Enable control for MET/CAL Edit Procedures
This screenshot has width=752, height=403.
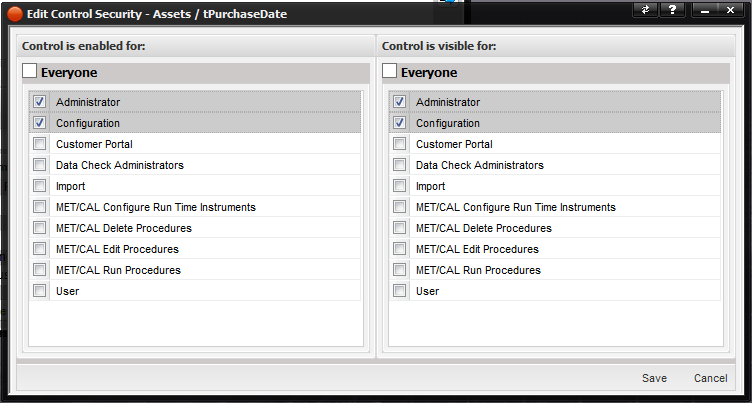point(39,249)
